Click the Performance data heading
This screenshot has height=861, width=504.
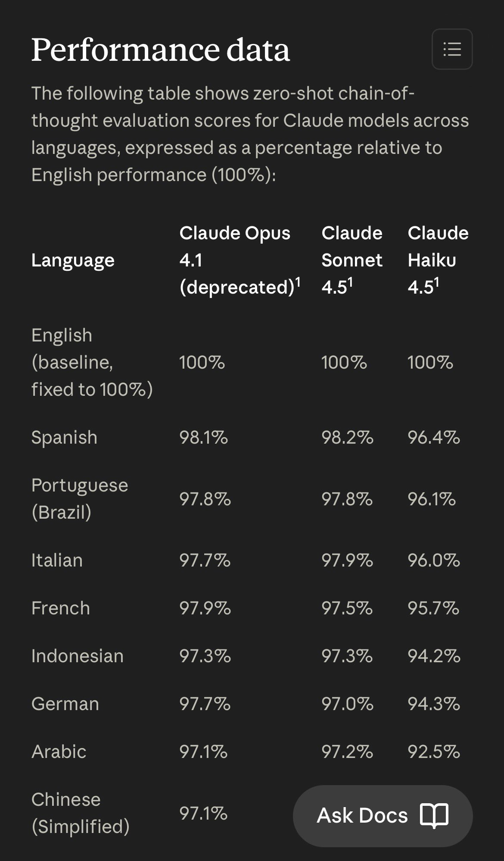tap(160, 50)
